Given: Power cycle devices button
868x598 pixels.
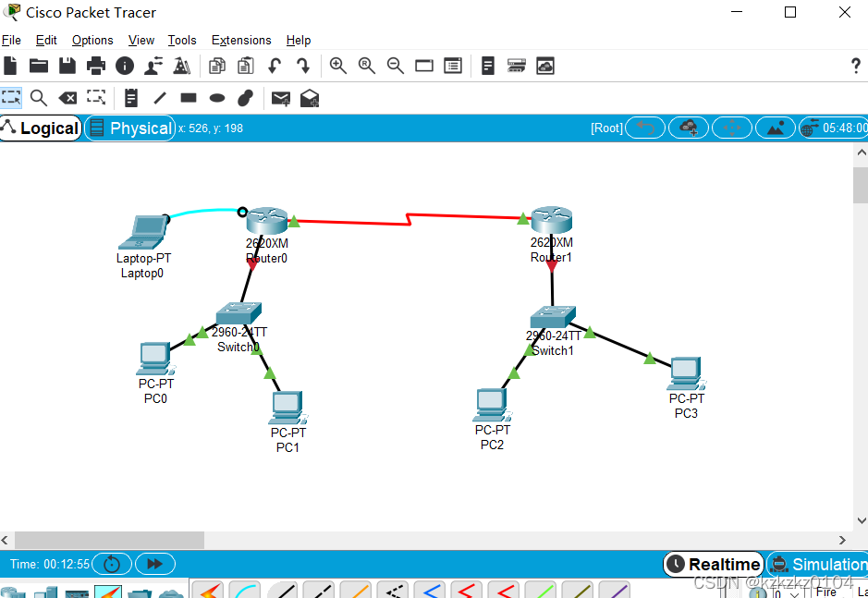Looking at the screenshot, I should pos(112,564).
